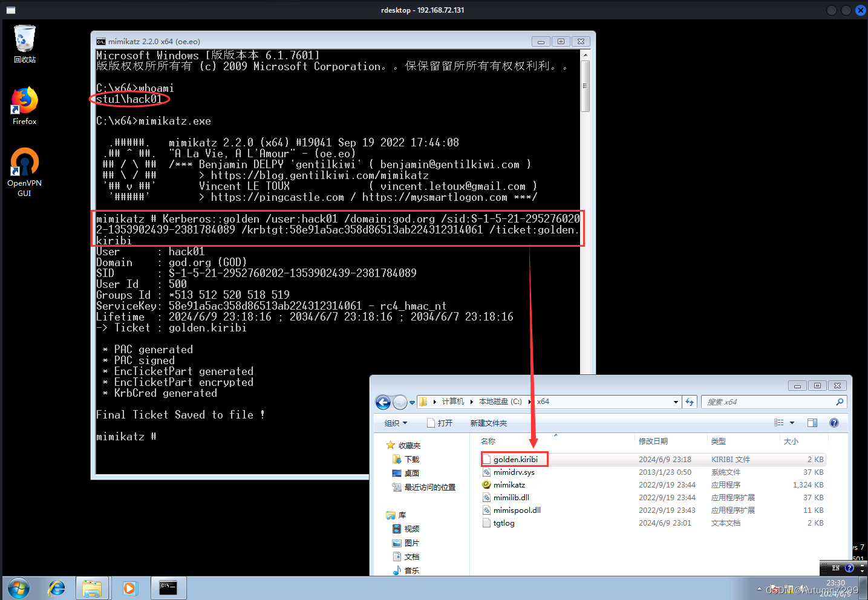Toggle the preview pane in Explorer
The image size is (868, 600).
pyautogui.click(x=812, y=423)
